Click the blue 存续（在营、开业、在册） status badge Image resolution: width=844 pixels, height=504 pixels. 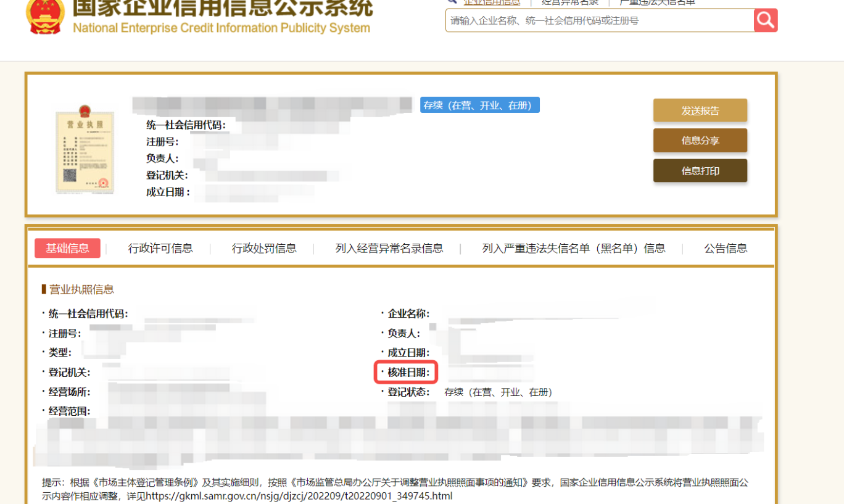click(x=480, y=105)
